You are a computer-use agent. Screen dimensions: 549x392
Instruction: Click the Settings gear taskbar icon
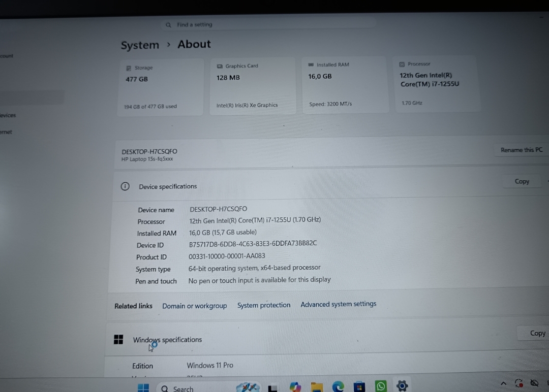coord(402,386)
